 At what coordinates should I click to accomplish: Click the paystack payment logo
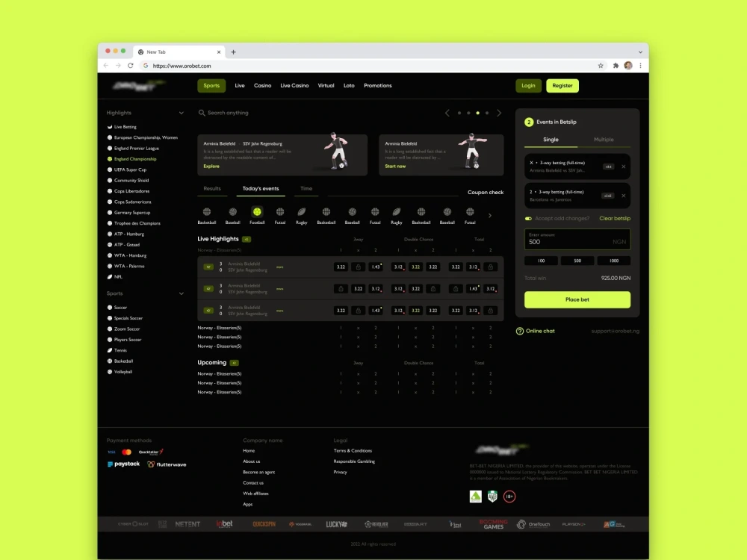tap(123, 464)
